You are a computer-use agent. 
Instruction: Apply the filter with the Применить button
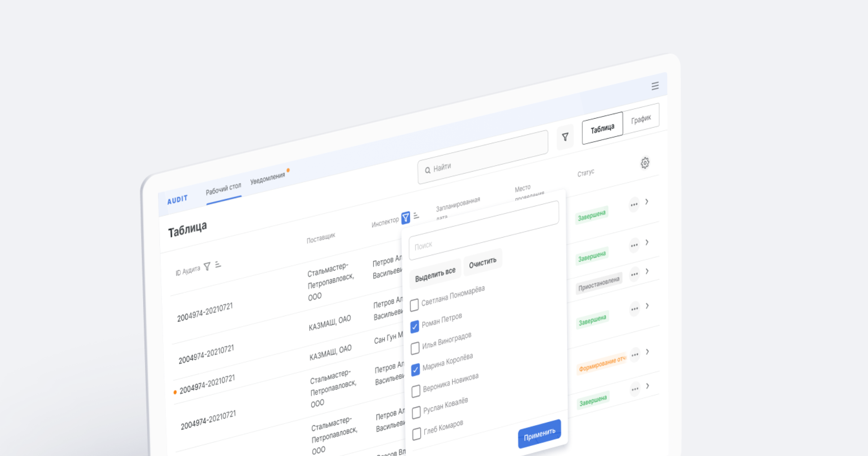tap(540, 434)
